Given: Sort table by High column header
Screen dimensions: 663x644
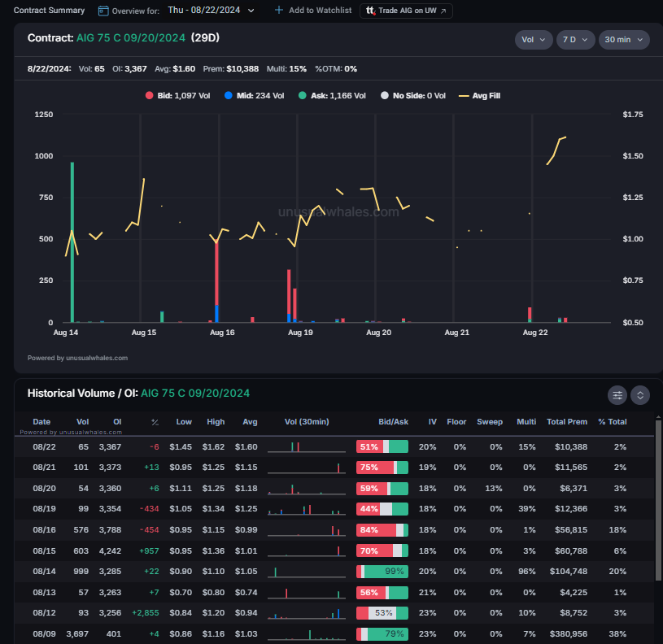Looking at the screenshot, I should [216, 422].
